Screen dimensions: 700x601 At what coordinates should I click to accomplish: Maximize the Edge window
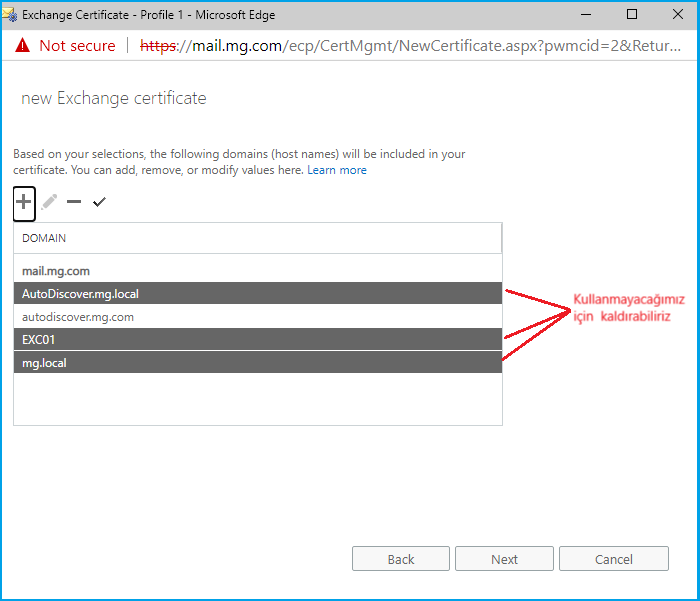point(632,15)
